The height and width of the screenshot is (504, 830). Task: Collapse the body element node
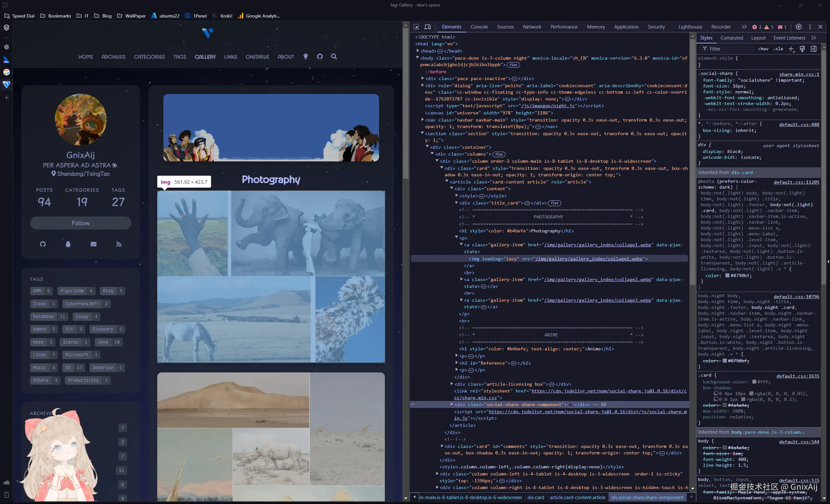click(x=418, y=58)
